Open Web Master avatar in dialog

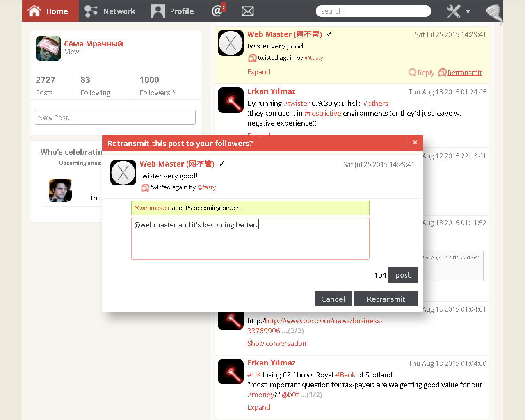tap(123, 173)
